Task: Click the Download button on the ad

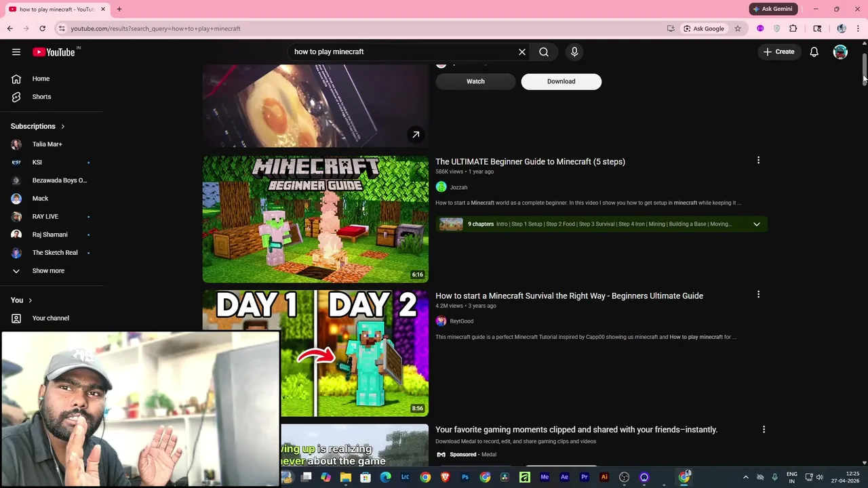Action: (561, 81)
